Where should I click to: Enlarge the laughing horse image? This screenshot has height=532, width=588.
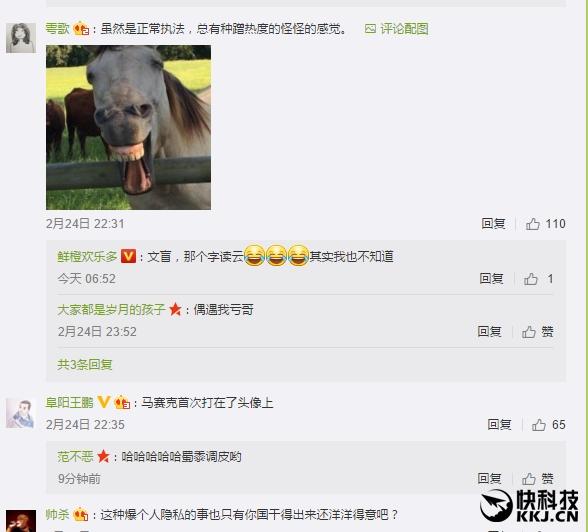click(x=128, y=127)
